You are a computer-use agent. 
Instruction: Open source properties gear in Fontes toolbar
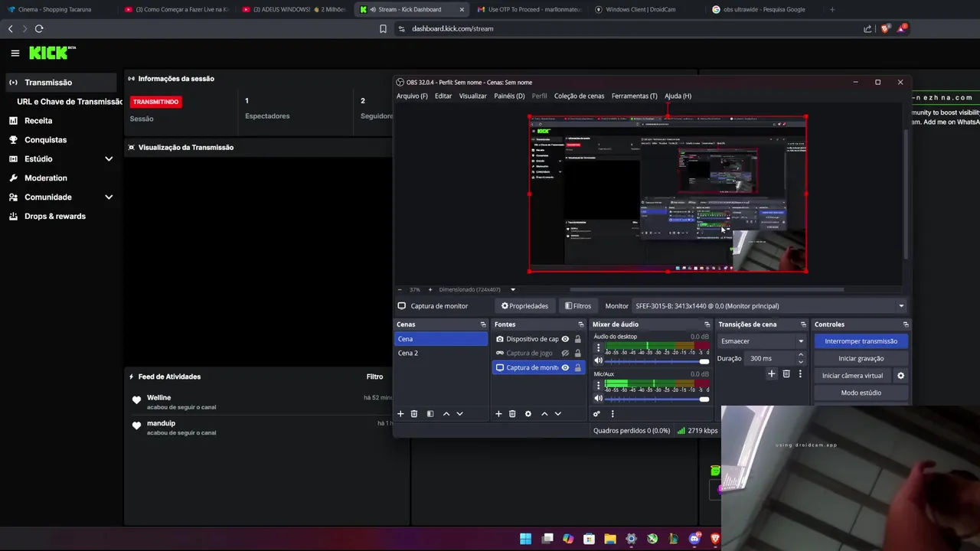click(528, 413)
